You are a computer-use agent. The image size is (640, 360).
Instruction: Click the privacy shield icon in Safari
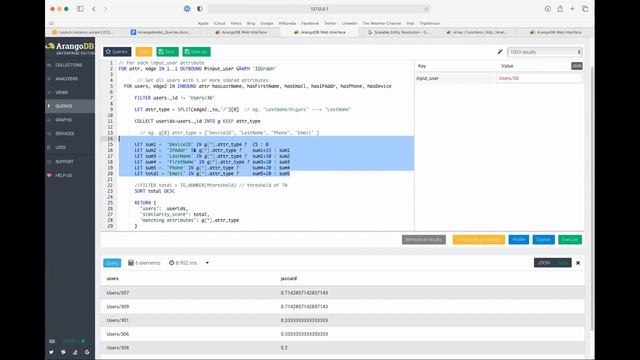point(200,9)
